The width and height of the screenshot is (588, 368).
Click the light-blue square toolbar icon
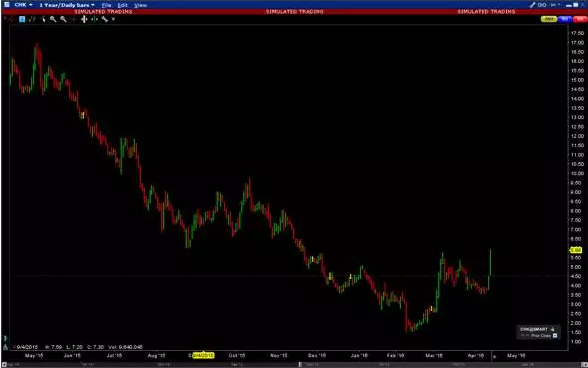click(x=22, y=19)
